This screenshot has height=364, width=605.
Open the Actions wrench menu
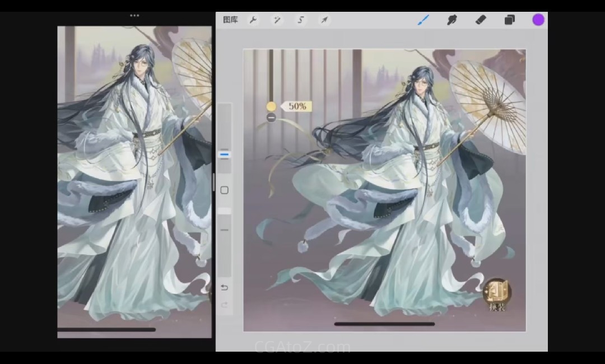(253, 20)
